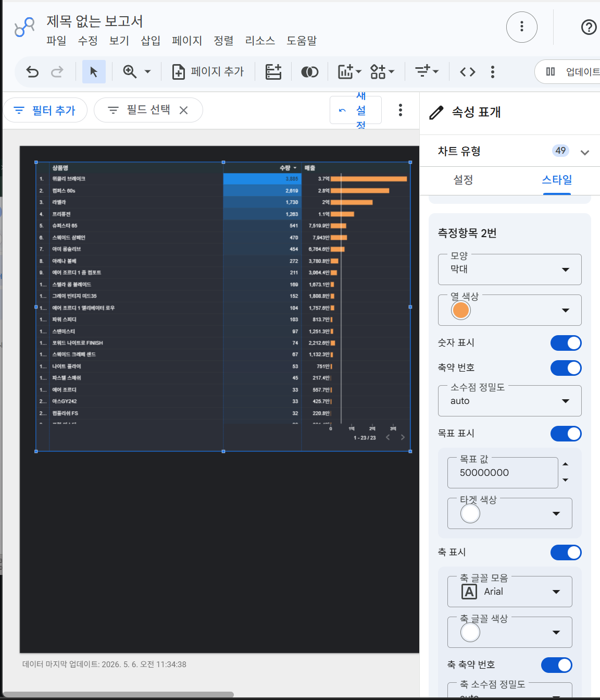
Task: Click 목표 값 input field
Action: click(503, 473)
